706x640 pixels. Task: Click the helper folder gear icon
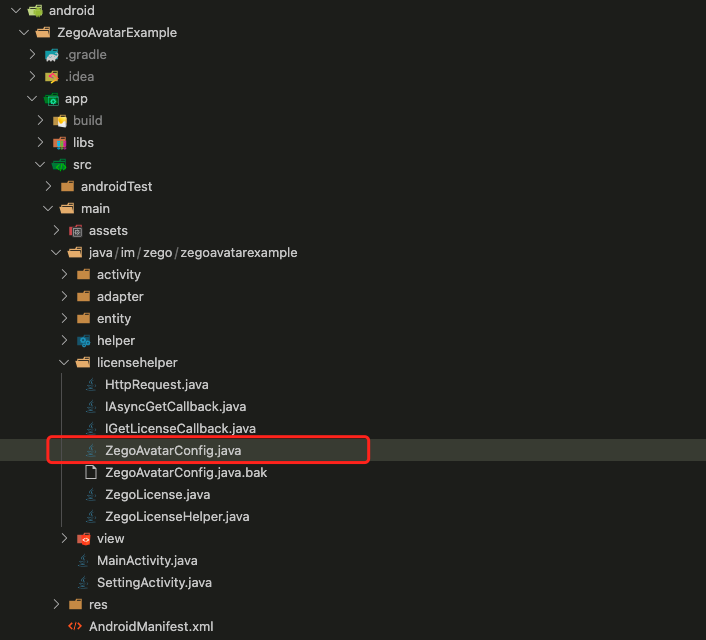pyautogui.click(x=83, y=341)
